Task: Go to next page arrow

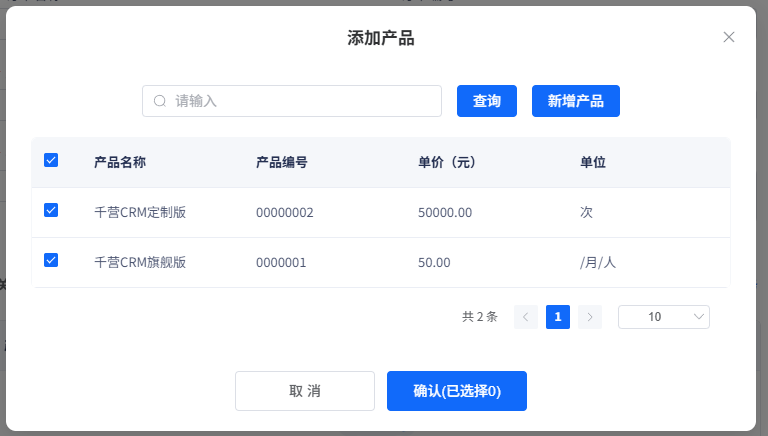Action: (x=590, y=317)
